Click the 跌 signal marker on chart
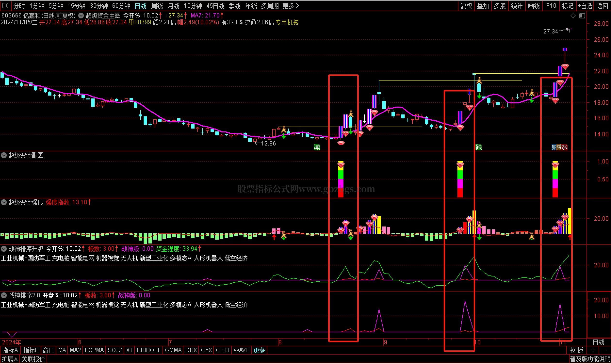 [479, 147]
